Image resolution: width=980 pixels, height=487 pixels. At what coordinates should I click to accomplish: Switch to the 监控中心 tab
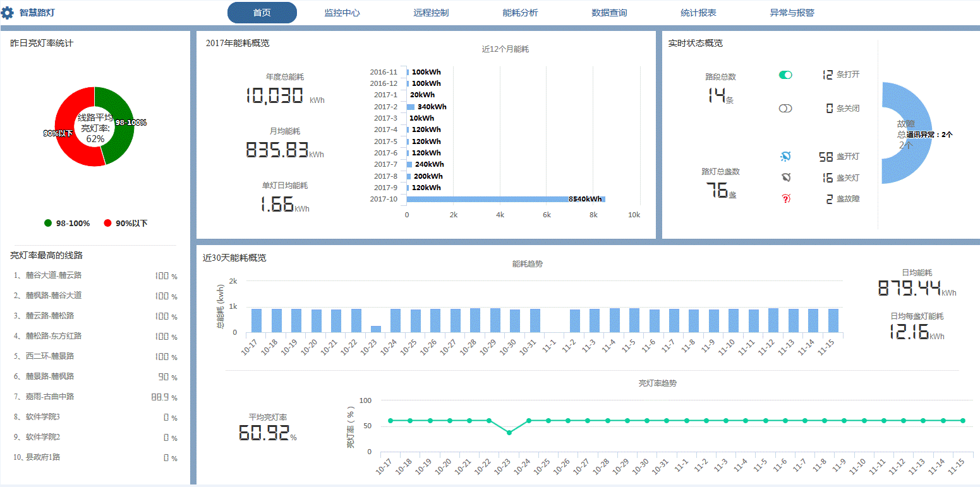(x=342, y=13)
